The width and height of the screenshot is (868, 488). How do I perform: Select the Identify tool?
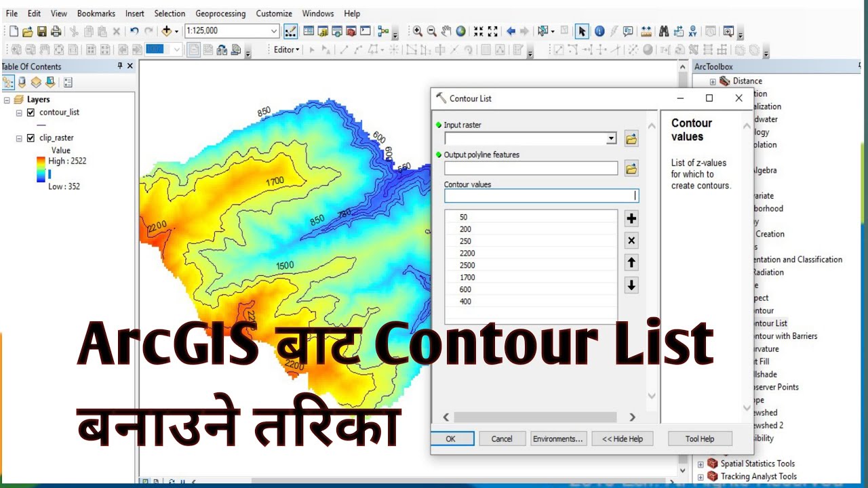(x=599, y=31)
